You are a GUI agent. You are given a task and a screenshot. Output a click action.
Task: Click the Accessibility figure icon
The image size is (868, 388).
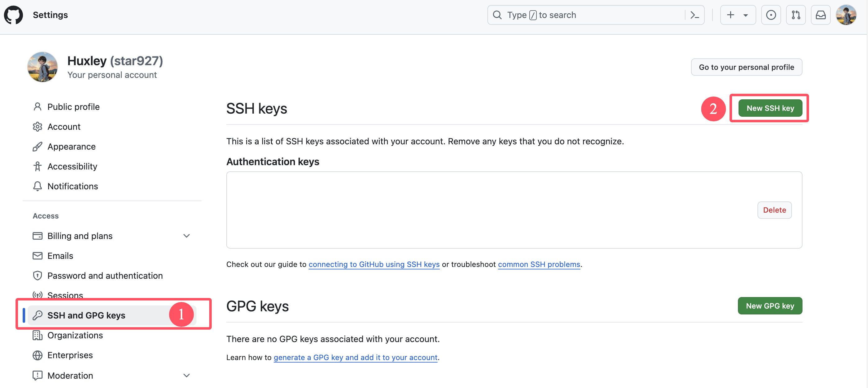click(37, 166)
